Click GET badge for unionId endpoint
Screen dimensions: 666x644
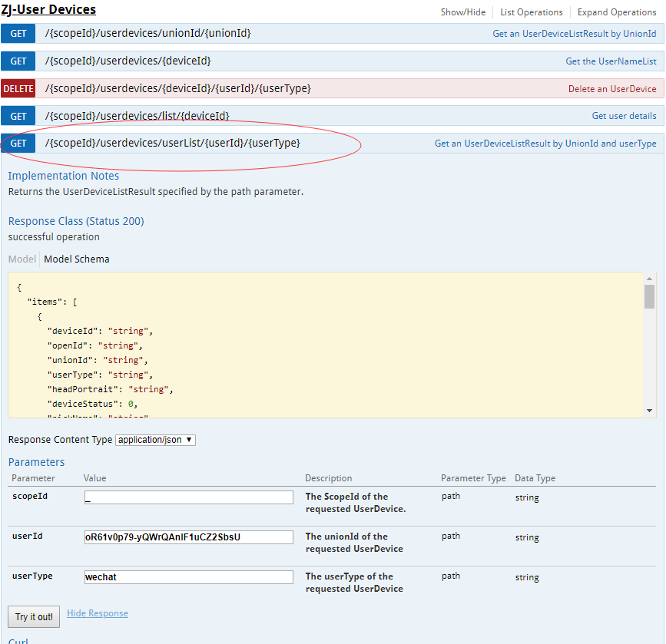click(x=18, y=34)
